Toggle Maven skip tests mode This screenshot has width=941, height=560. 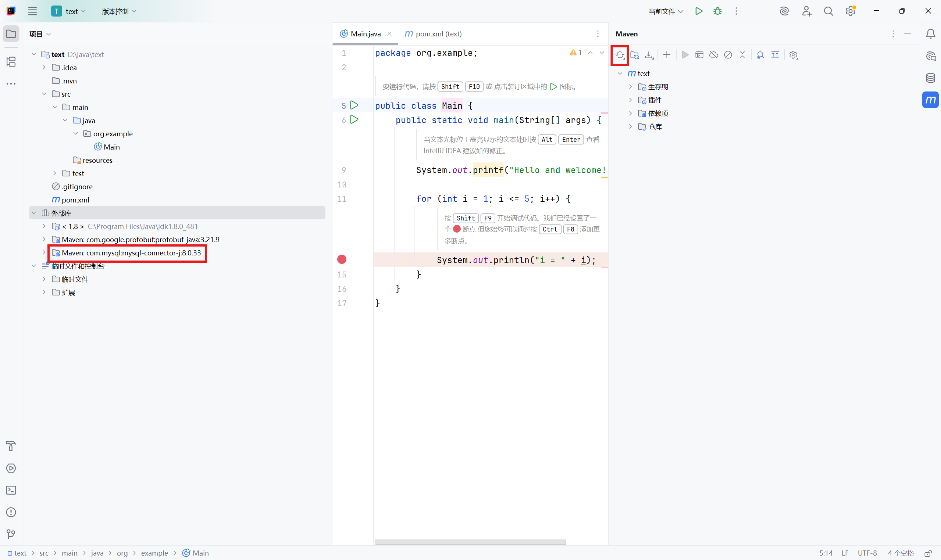[x=728, y=55]
